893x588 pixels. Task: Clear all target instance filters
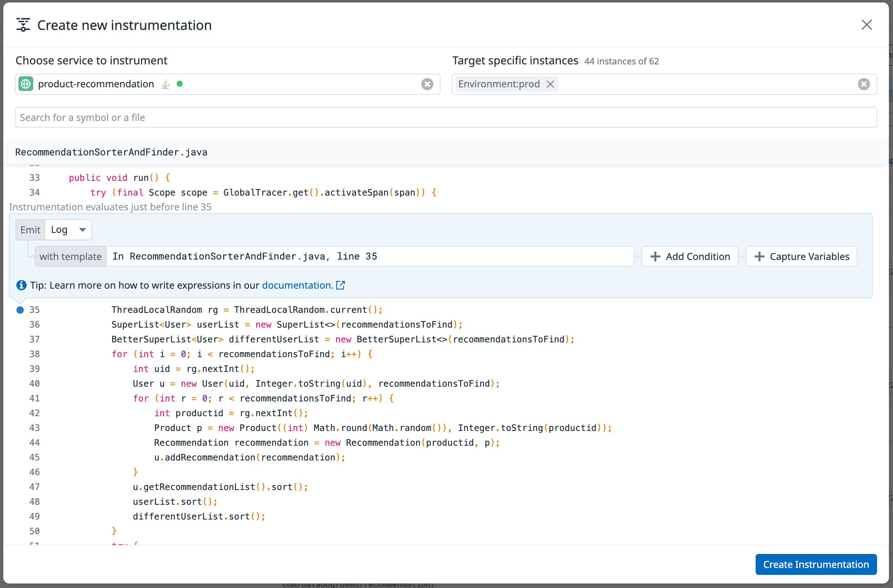864,84
